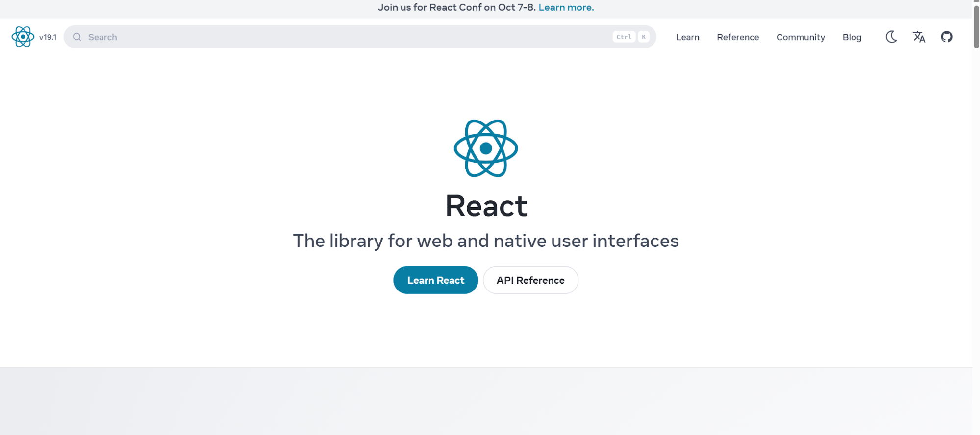Viewport: 980px width, 435px height.
Task: Toggle dark mode with the moon icon
Action: (x=891, y=37)
